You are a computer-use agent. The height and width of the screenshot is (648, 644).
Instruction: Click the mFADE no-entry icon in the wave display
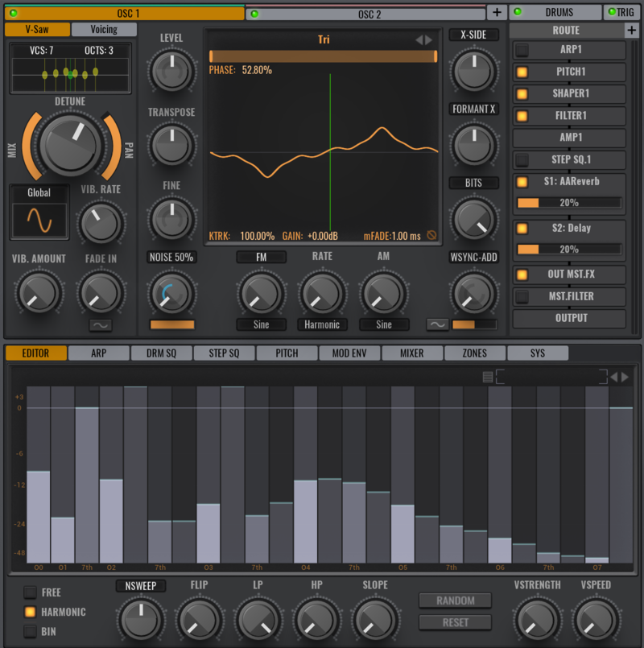[x=431, y=234]
